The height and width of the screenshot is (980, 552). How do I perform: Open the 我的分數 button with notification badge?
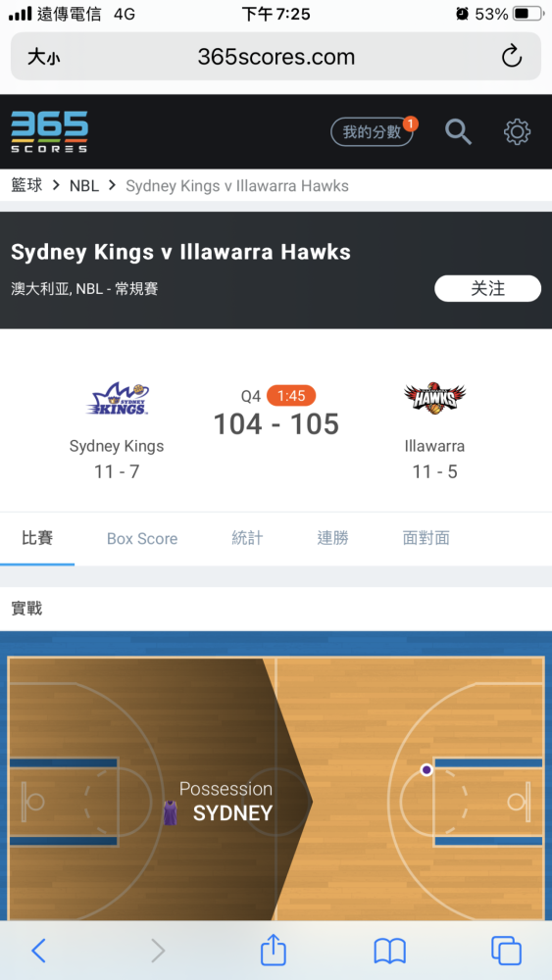(x=373, y=132)
